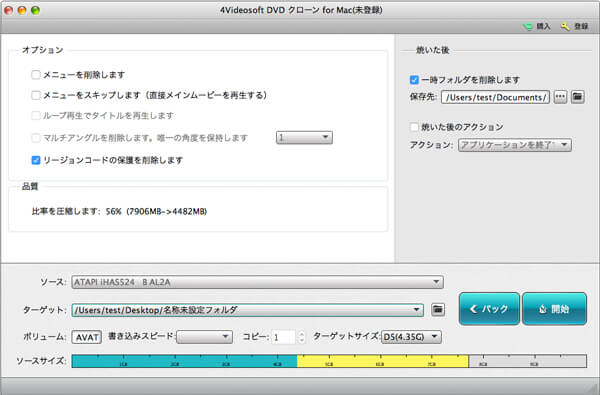Click the compression ratio 56% text
600x395 pixels.
[x=119, y=211]
